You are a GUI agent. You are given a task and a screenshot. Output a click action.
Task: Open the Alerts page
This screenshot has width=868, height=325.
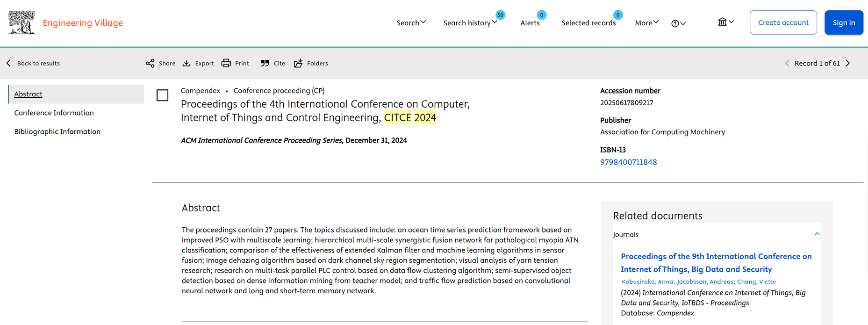pyautogui.click(x=530, y=22)
